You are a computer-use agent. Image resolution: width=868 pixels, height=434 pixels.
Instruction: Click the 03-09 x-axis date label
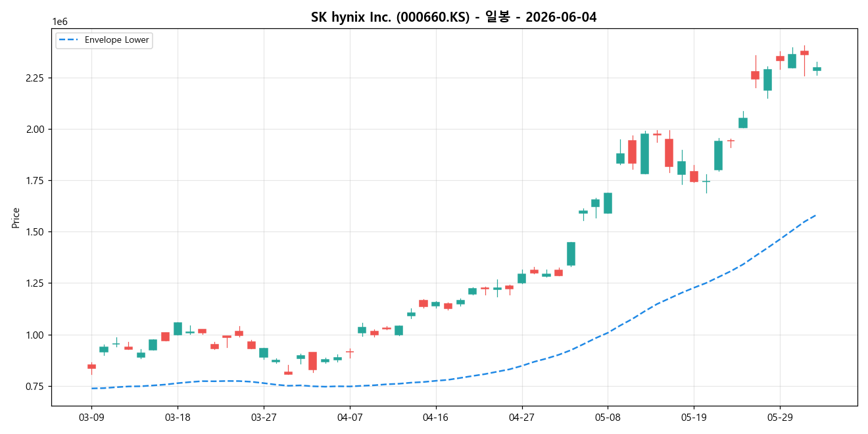(91, 418)
